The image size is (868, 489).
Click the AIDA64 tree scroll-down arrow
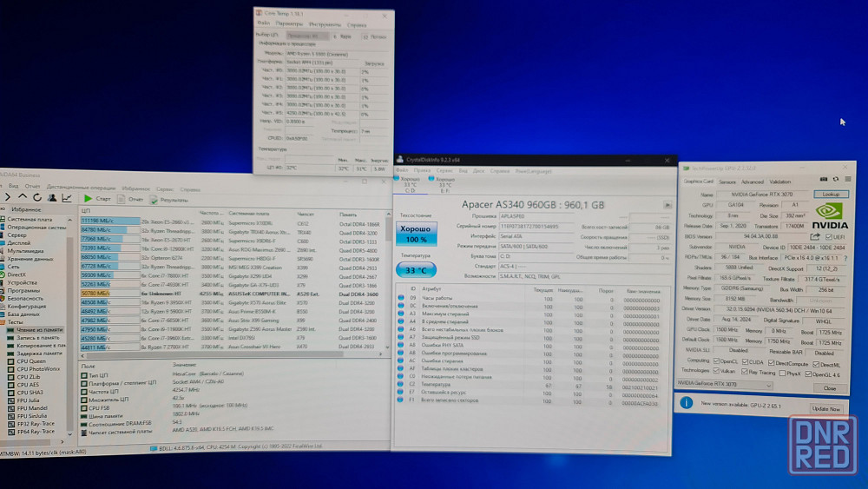tap(69, 433)
